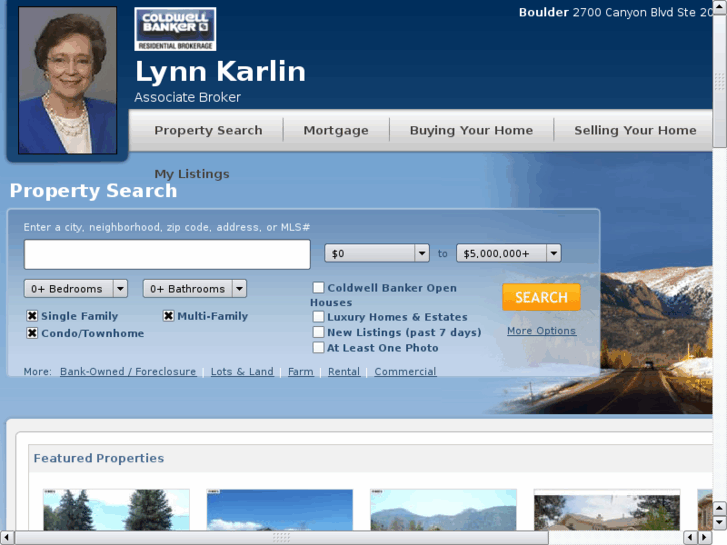Screen dimensions: 727x545
Task: Uncheck the Multi-Family checkbox
Action: [x=168, y=316]
